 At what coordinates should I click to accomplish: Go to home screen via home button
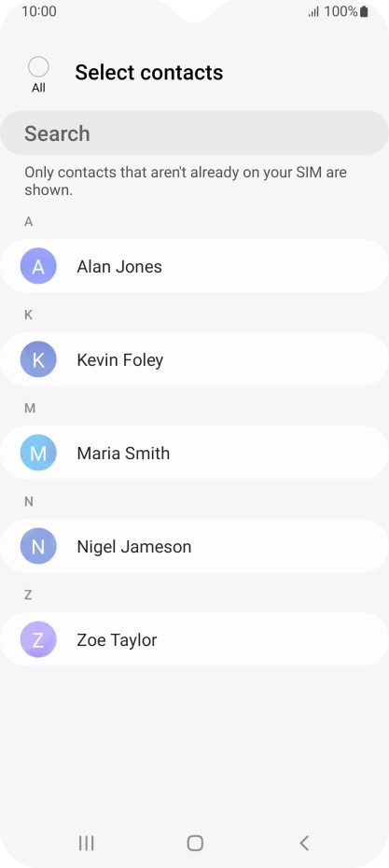[x=195, y=843]
